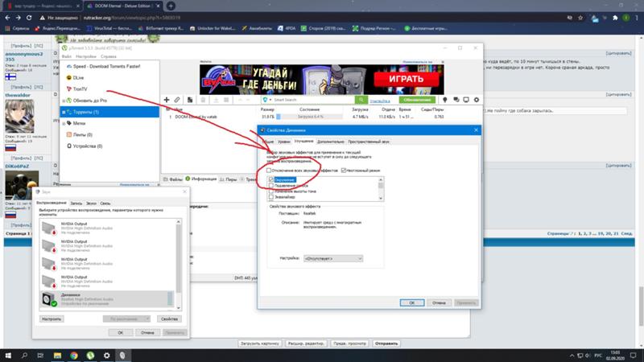The height and width of the screenshot is (362, 644).
Task: Open the Настройка dropdown in speaker properties
Action: (x=333, y=258)
